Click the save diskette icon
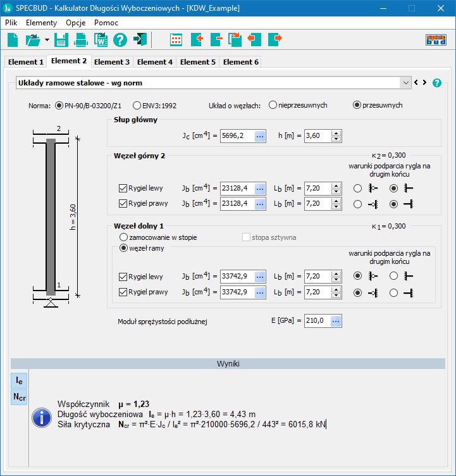The height and width of the screenshot is (476, 456). (x=61, y=40)
